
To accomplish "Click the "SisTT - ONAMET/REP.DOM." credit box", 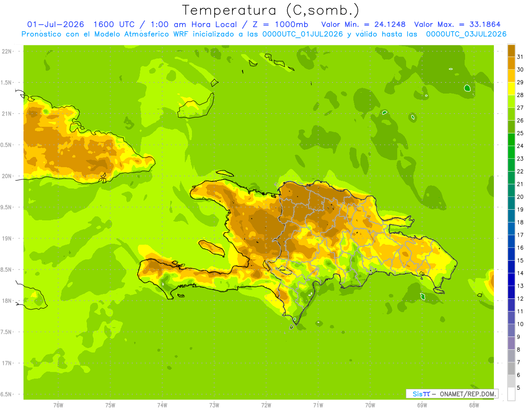I will click(452, 394).
